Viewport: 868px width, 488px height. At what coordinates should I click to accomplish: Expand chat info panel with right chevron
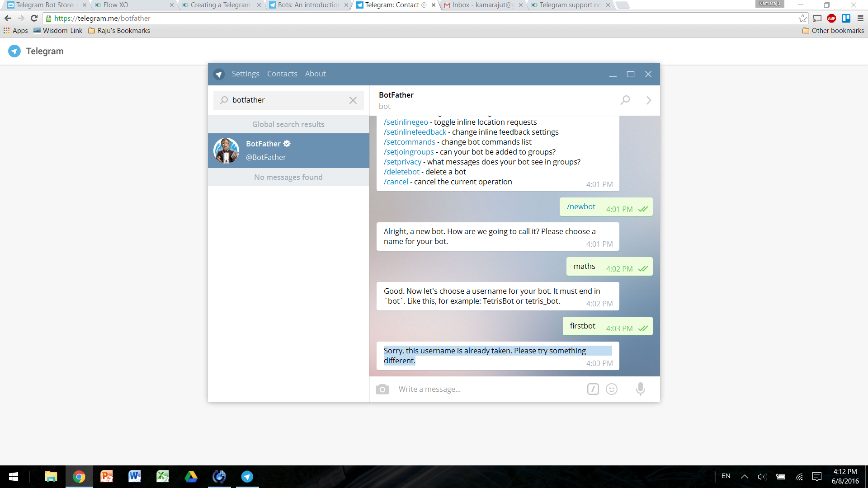click(649, 100)
